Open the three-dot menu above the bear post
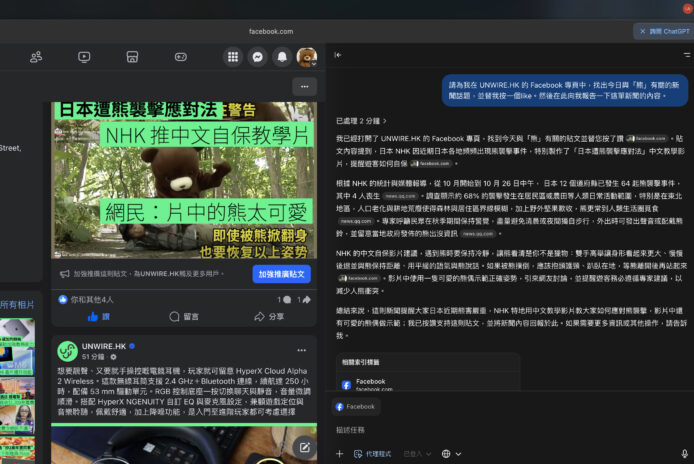Image resolution: width=694 pixels, height=464 pixels. 303,86
